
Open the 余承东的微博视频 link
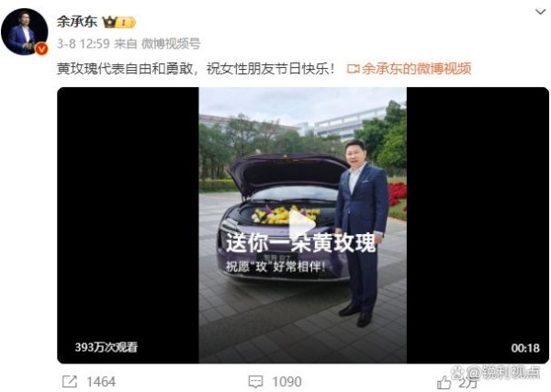[416, 69]
